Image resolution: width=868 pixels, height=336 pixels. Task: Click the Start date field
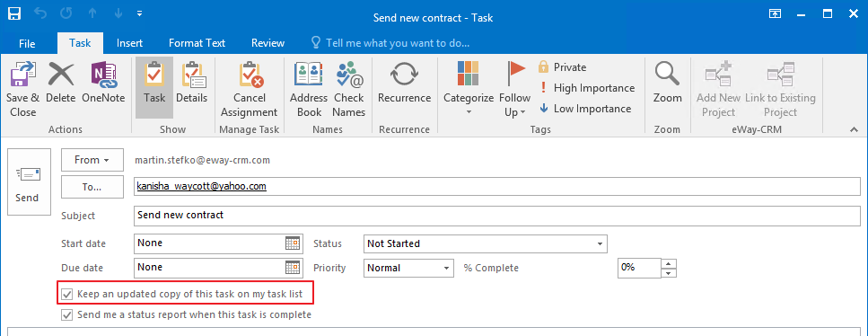[x=209, y=243]
